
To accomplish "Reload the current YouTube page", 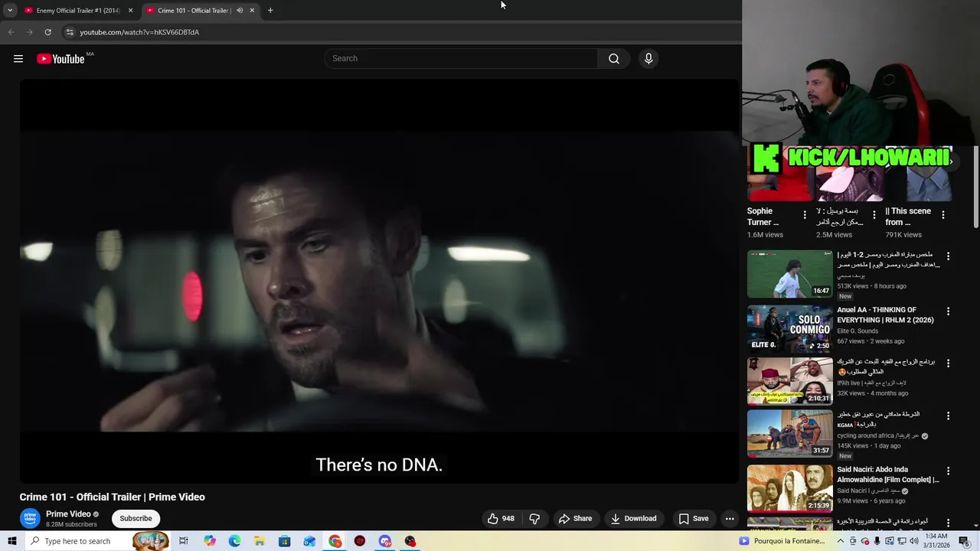I will point(47,32).
